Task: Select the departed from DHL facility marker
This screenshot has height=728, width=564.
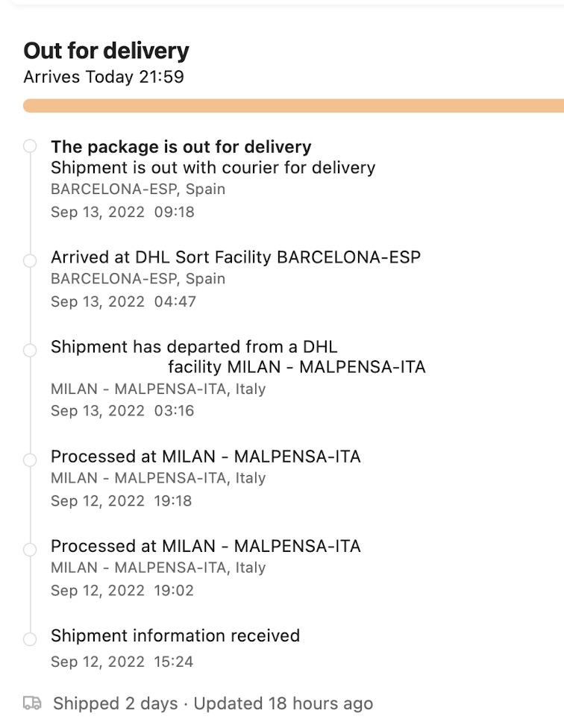Action: (x=30, y=351)
